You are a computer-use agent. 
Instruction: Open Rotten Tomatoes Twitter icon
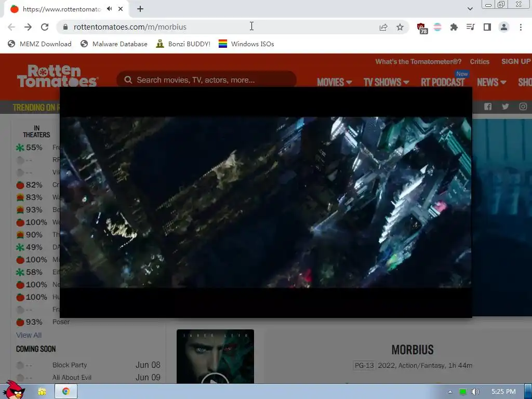point(505,107)
